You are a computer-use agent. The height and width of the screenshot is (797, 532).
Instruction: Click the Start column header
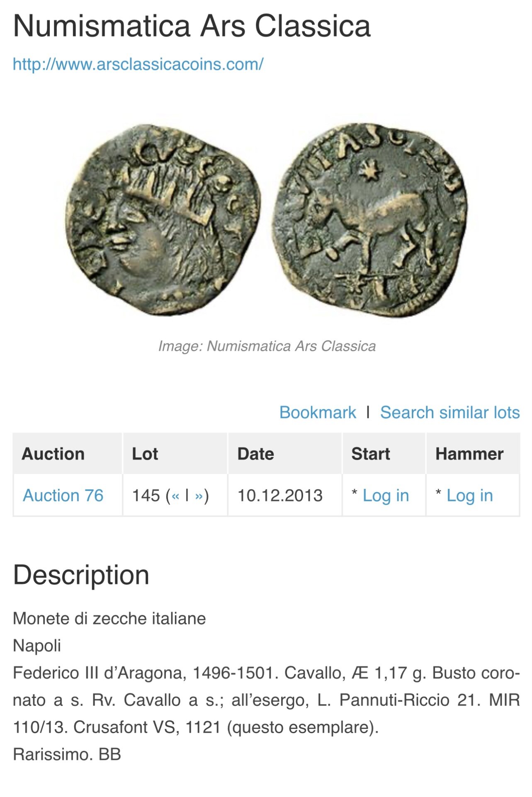coord(371,454)
